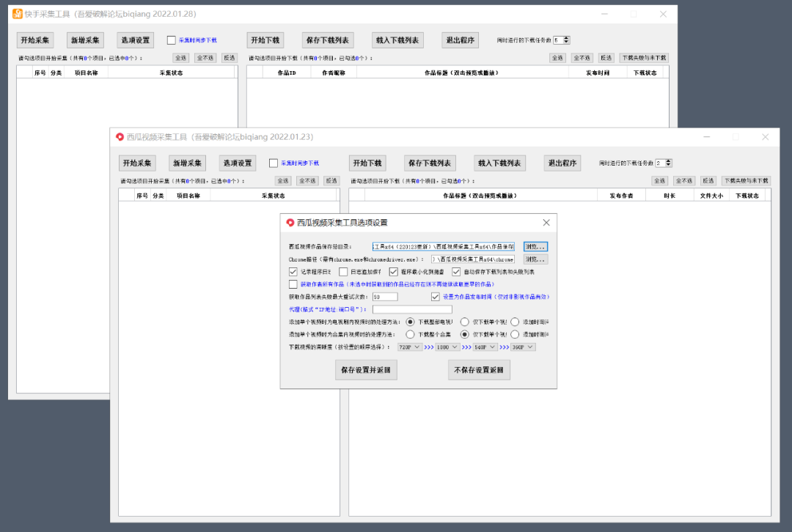Open the 720P quality dropdown

click(x=410, y=347)
